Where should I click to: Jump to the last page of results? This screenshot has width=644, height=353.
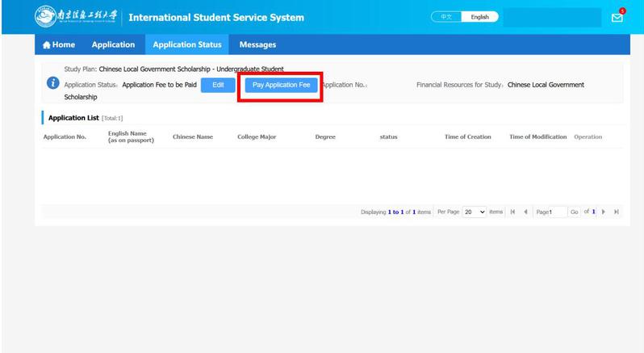(617, 212)
